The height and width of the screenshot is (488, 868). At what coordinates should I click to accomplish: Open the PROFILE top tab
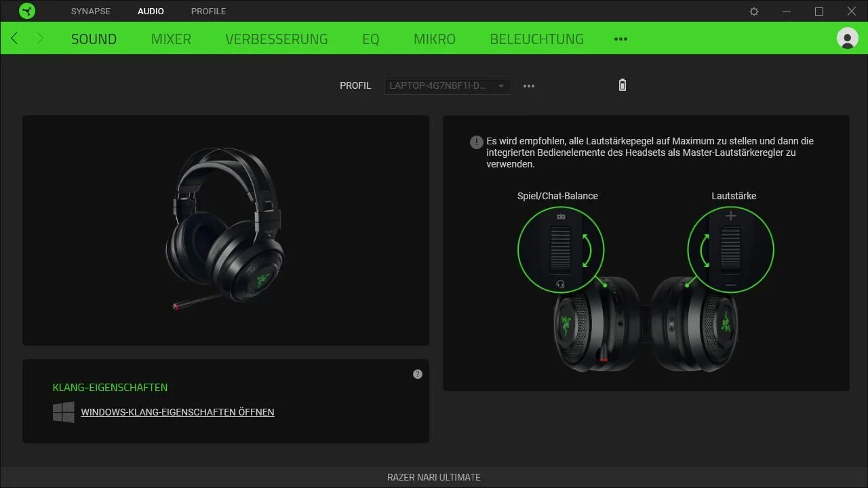[x=209, y=12]
